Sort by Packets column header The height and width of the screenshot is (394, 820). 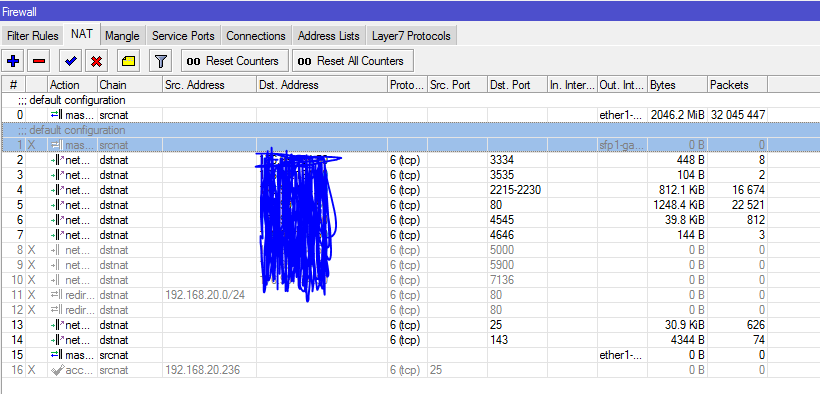[x=737, y=85]
